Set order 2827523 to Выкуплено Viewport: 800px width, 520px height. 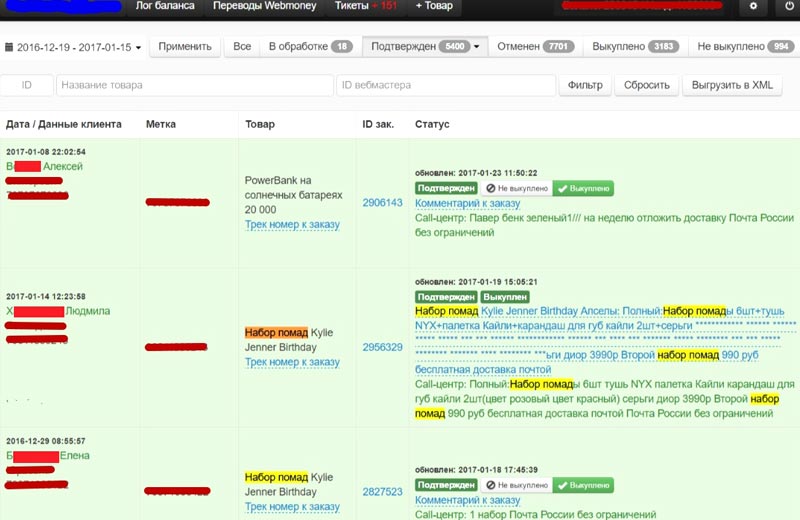coord(583,485)
